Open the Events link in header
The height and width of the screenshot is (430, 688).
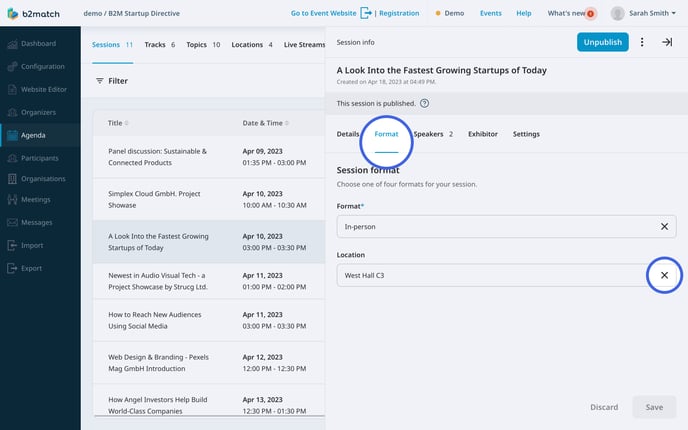[491, 13]
